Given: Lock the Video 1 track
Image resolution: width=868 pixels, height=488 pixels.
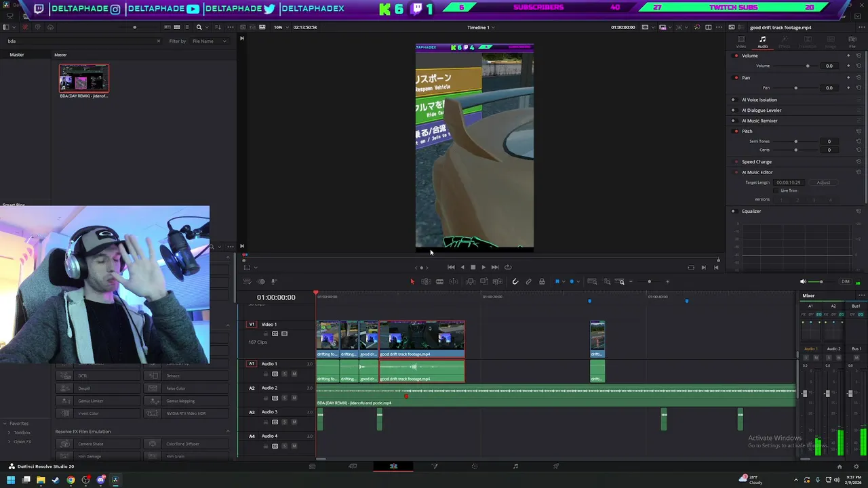Looking at the screenshot, I should 266,333.
